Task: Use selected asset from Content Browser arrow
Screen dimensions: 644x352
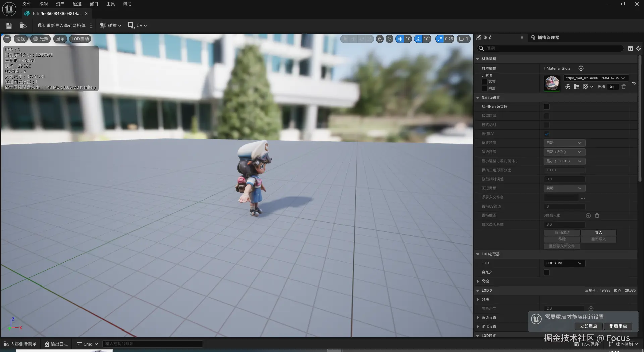Action: [568, 87]
